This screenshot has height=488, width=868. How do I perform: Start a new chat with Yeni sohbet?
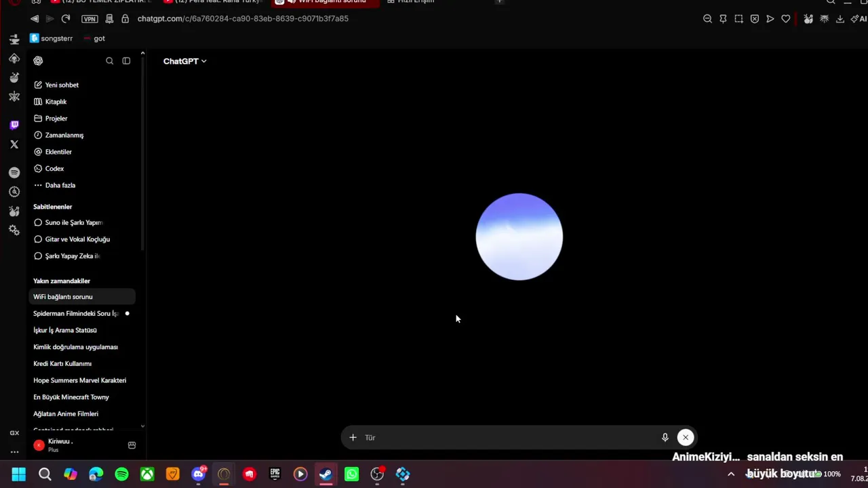81,85
